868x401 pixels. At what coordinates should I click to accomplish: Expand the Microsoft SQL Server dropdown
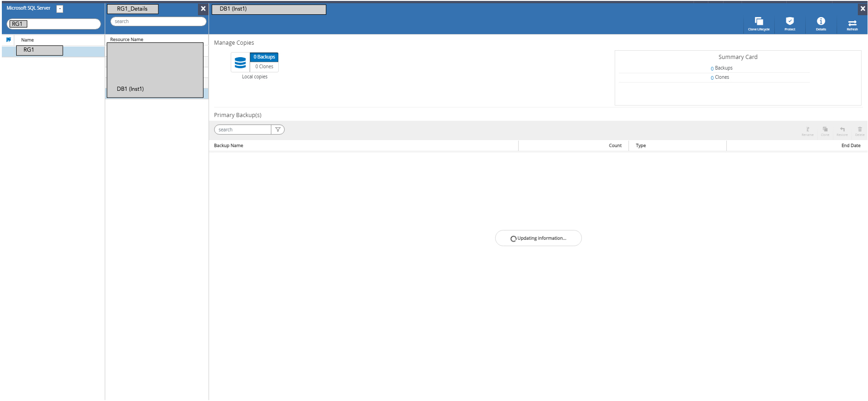60,9
